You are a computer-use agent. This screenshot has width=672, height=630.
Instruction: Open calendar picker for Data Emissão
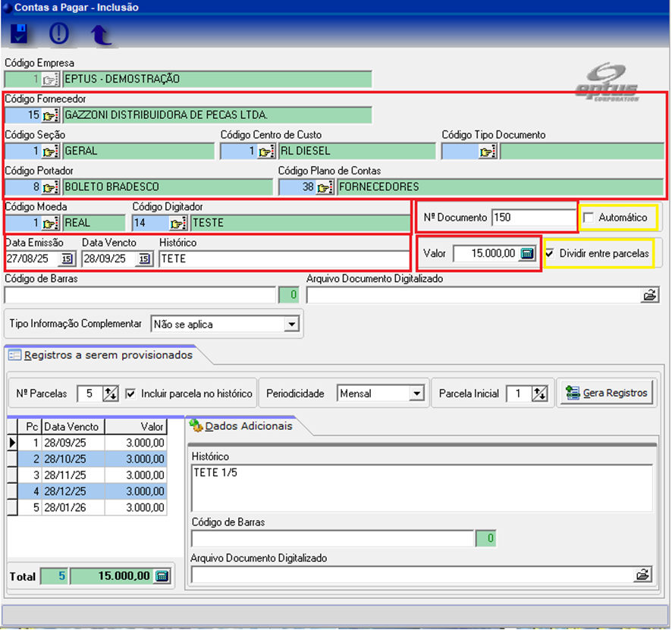(66, 259)
